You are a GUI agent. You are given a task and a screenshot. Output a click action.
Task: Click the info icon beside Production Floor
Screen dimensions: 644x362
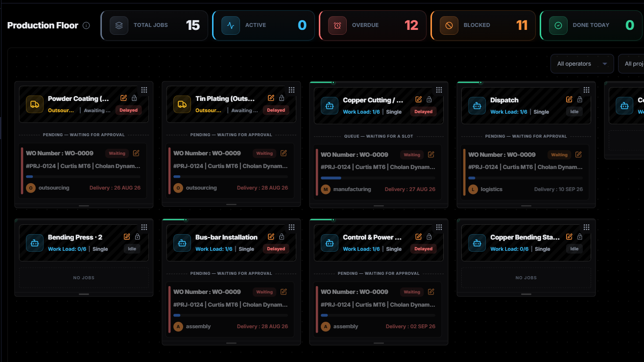[86, 25]
